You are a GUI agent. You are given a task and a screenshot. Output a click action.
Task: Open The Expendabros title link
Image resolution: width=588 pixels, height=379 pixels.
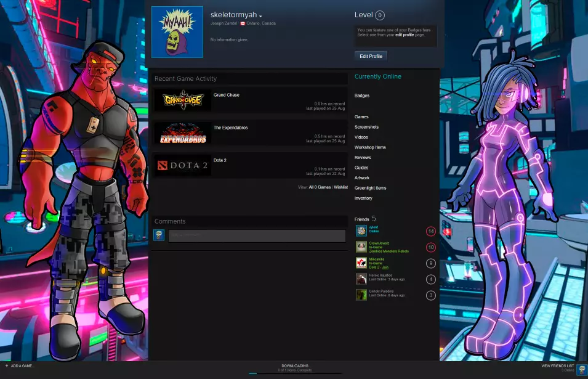[x=231, y=128]
